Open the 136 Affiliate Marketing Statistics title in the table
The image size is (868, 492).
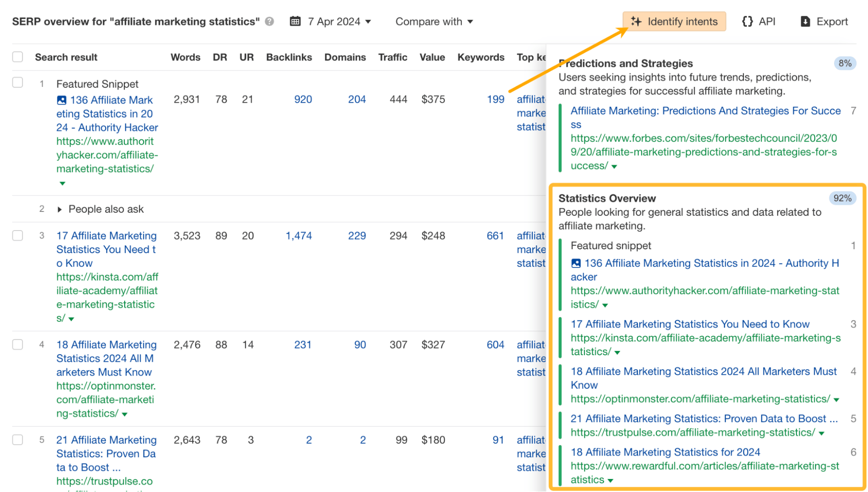(107, 114)
